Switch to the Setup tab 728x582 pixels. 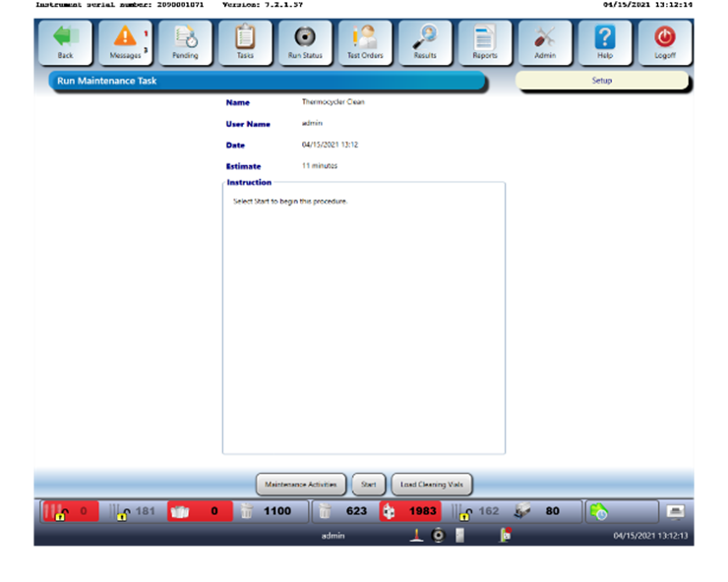601,81
